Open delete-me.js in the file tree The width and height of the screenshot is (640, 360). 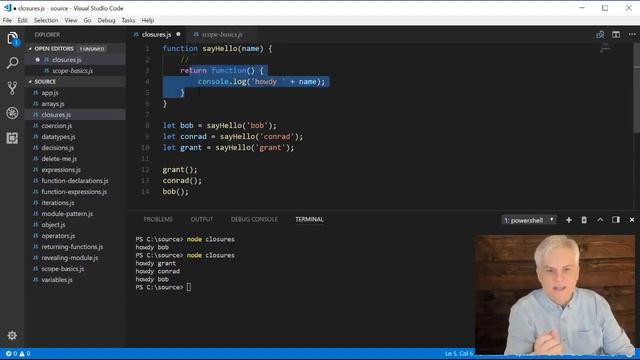click(x=76, y=159)
